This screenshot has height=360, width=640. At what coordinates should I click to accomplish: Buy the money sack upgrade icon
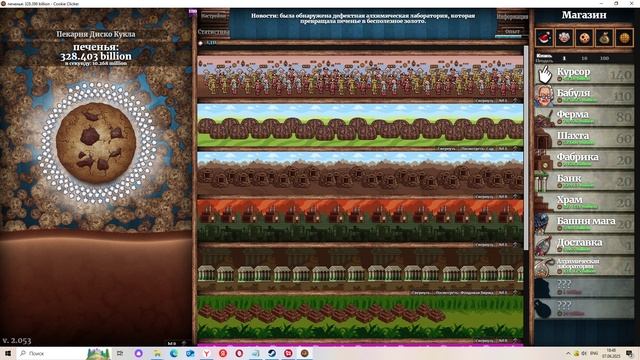coord(604,38)
